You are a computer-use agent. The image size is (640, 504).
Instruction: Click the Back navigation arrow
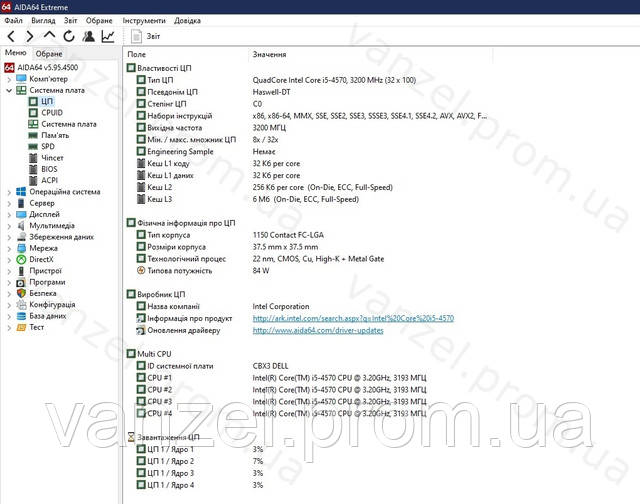pos(11,37)
